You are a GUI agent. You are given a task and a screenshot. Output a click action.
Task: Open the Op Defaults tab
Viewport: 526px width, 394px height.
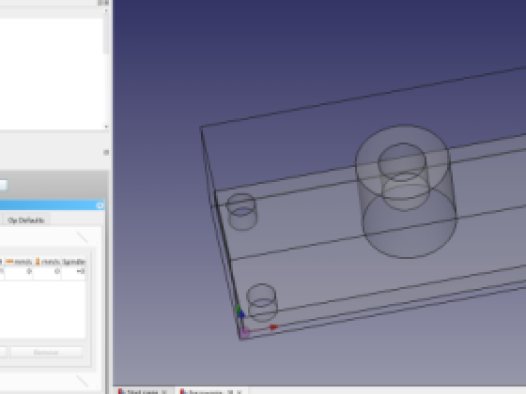tap(26, 220)
